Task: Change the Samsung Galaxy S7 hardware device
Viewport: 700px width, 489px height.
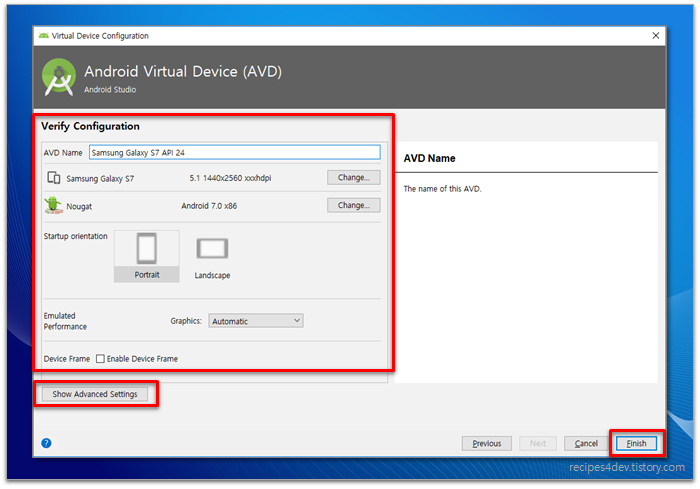Action: (354, 177)
